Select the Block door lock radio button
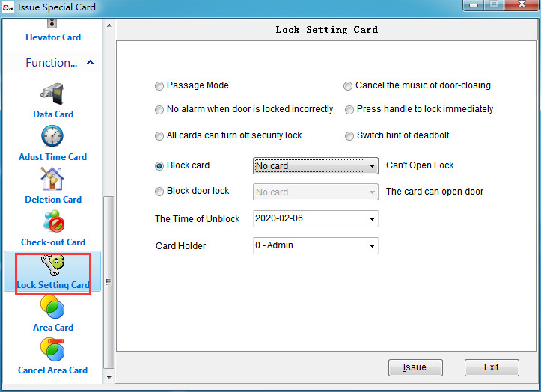This screenshot has width=541, height=392. pos(159,192)
